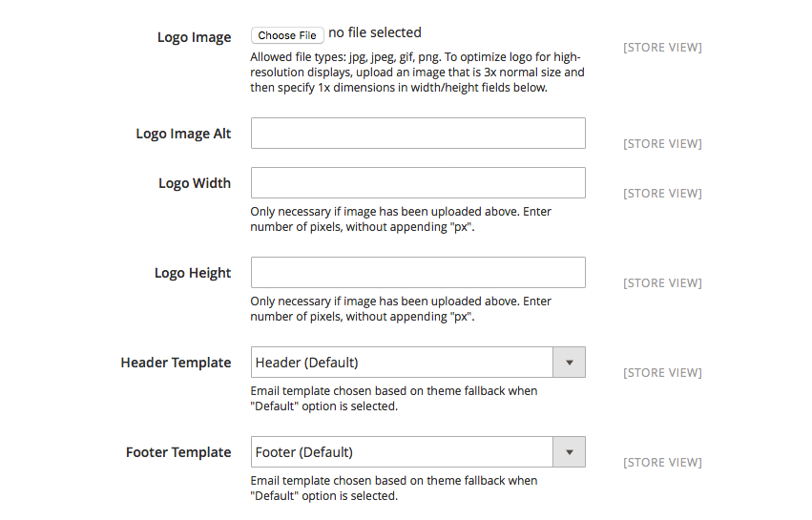The image size is (812, 520).
Task: Expand the Footer Template dropdown arrow
Action: 569,452
